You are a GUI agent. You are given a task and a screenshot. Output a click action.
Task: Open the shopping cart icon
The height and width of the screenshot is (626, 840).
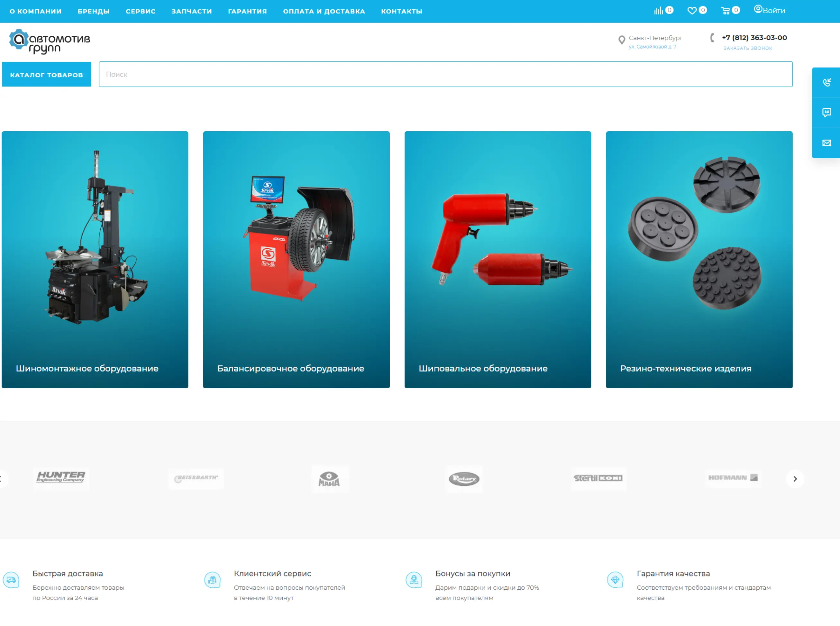(x=725, y=11)
